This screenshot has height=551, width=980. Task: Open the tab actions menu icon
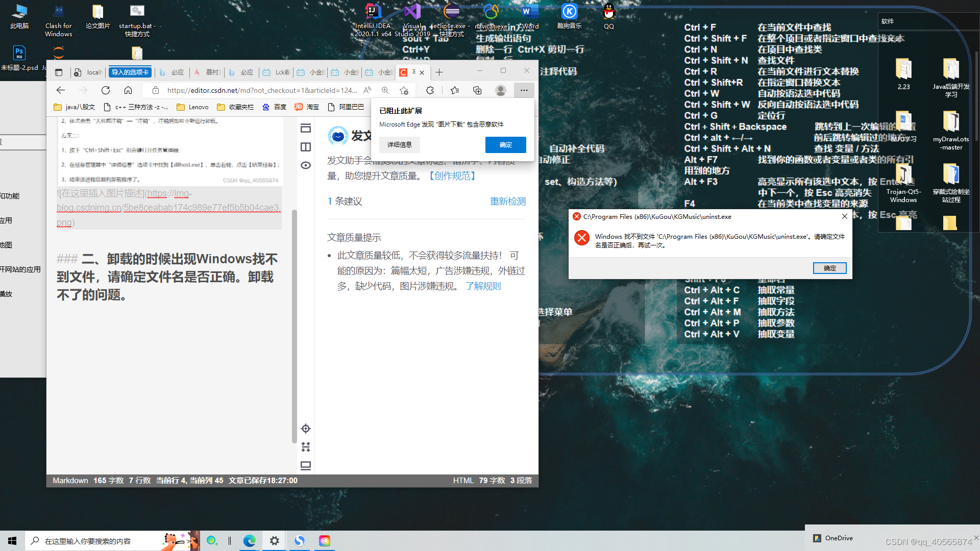click(x=59, y=72)
